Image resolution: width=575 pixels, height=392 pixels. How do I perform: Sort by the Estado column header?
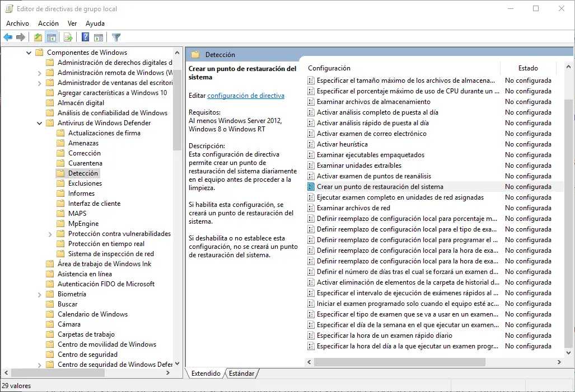(528, 68)
